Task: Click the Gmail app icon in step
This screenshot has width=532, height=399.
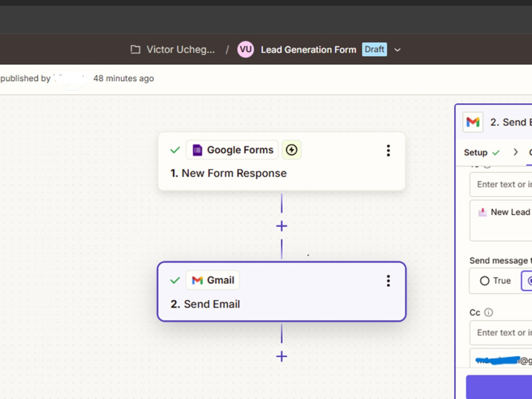Action: (197, 280)
